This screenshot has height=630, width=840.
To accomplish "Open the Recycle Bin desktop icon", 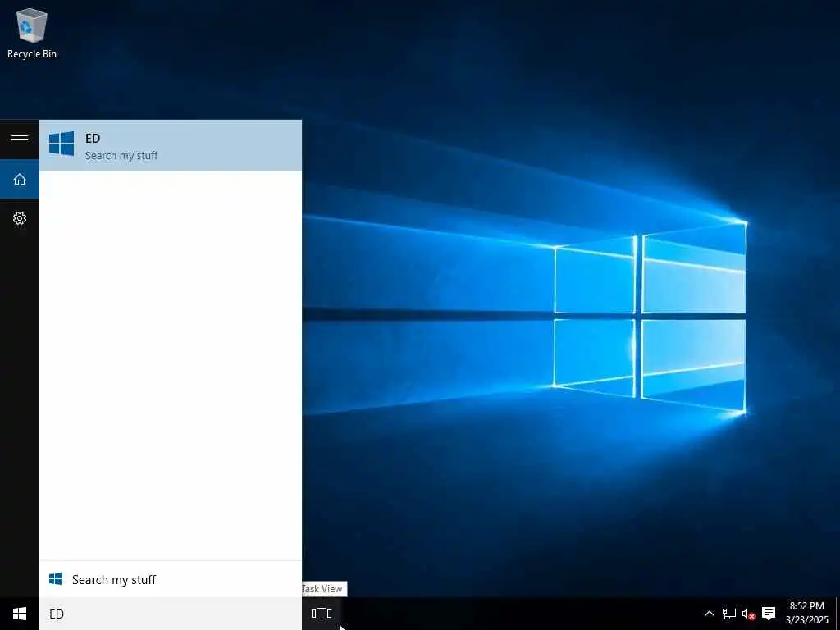I will 32,33.
